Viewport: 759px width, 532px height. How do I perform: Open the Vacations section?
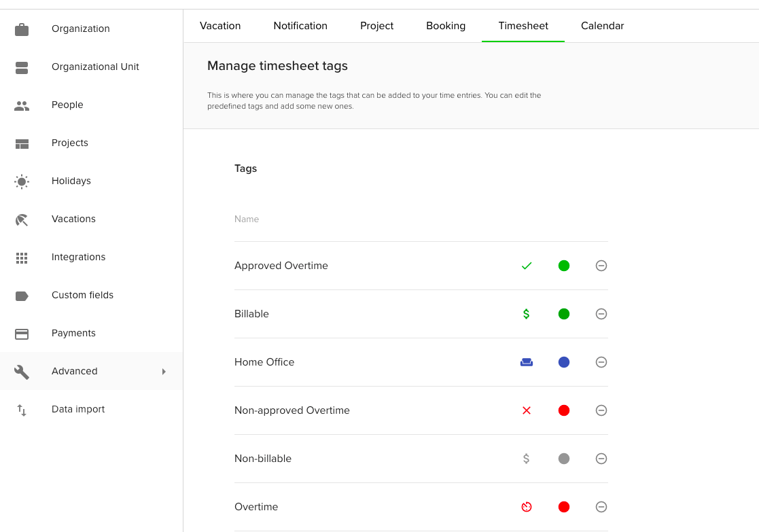[73, 219]
